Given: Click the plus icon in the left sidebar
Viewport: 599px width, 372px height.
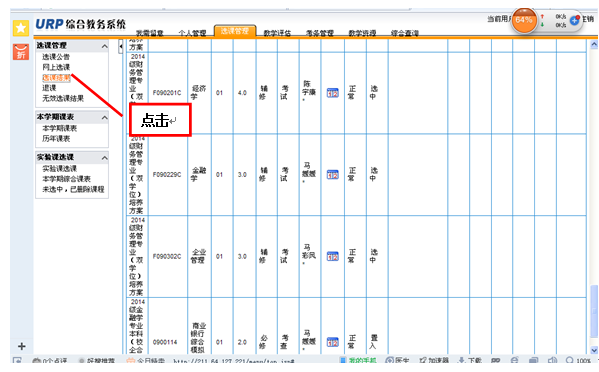Looking at the screenshot, I should pos(22,346).
